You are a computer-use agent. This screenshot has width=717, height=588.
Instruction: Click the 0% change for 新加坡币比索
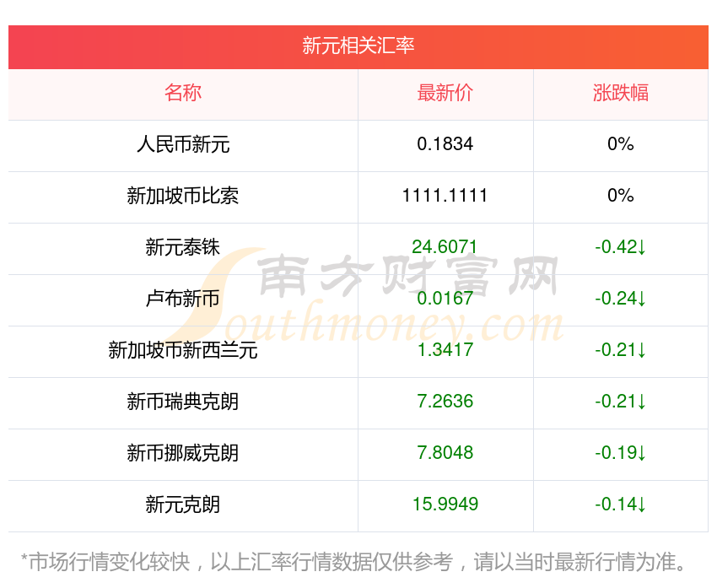(621, 196)
